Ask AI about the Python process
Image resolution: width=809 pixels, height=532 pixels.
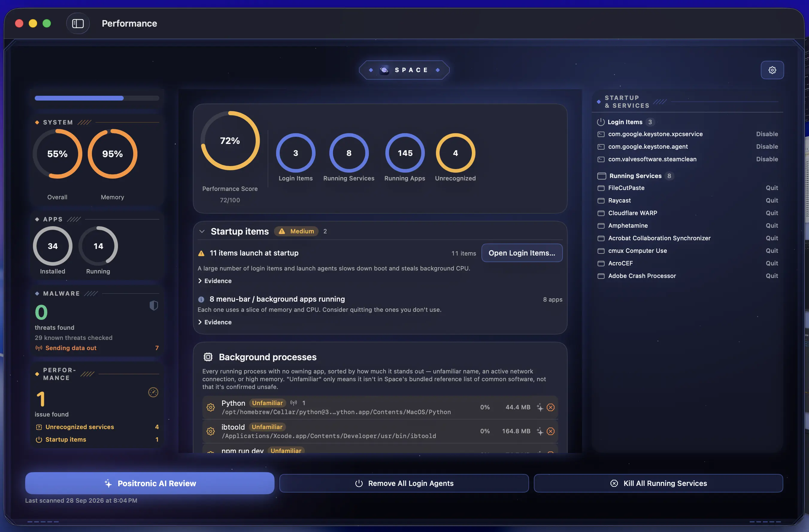click(x=540, y=407)
